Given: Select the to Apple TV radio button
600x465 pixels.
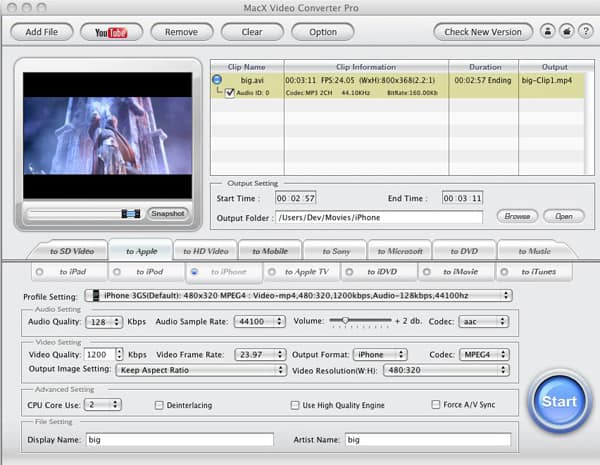Looking at the screenshot, I should [x=272, y=272].
